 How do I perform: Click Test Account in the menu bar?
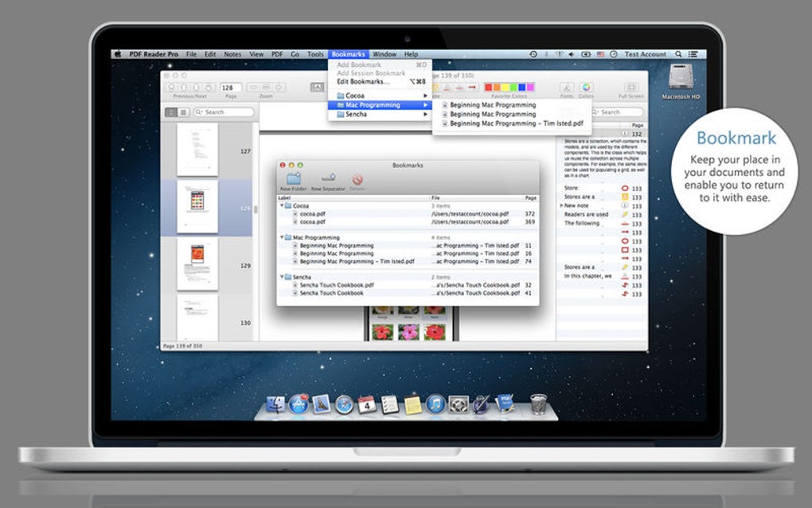tap(646, 54)
